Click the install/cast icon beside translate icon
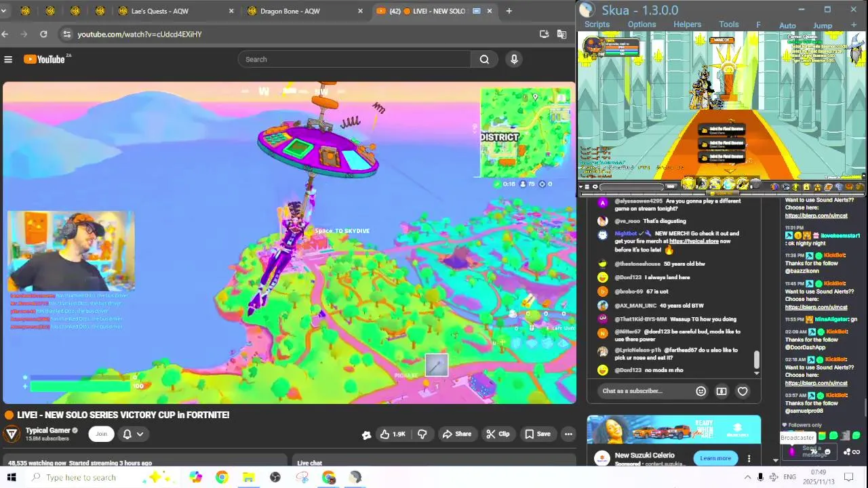The height and width of the screenshot is (488, 868). coord(544,34)
